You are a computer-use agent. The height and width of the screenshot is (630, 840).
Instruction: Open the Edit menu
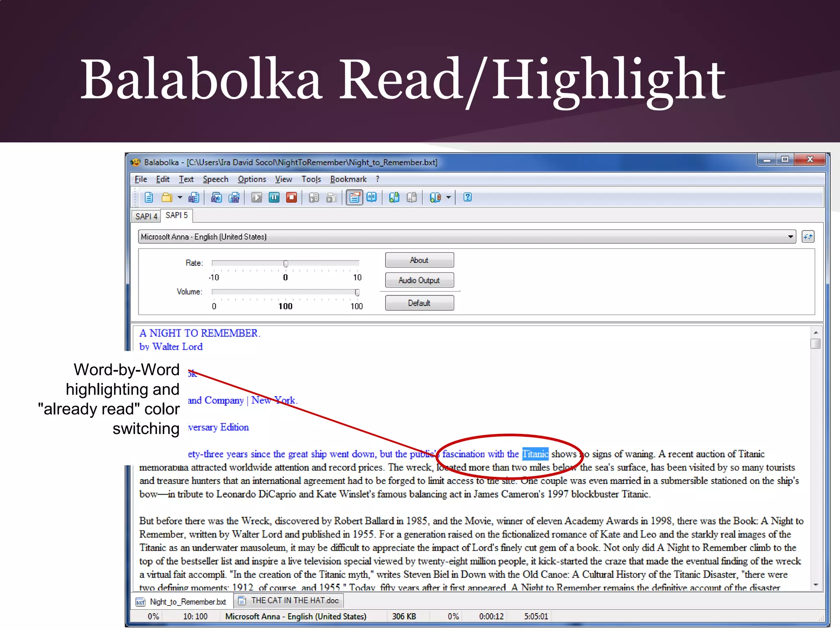pos(163,179)
